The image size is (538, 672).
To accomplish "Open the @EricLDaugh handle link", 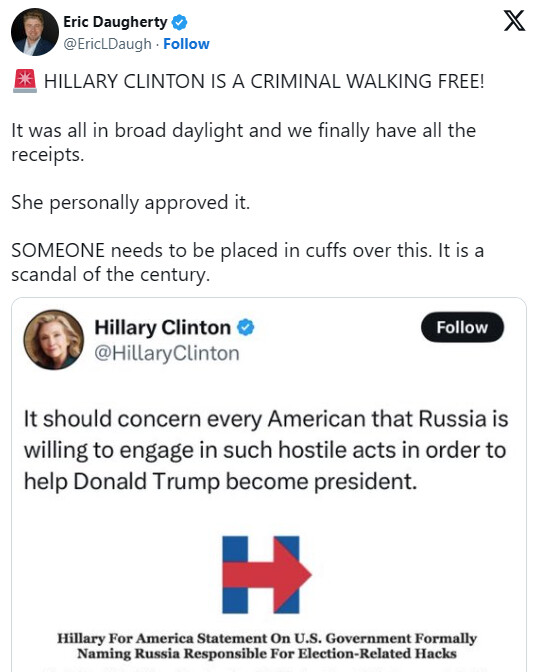I will pos(107,44).
